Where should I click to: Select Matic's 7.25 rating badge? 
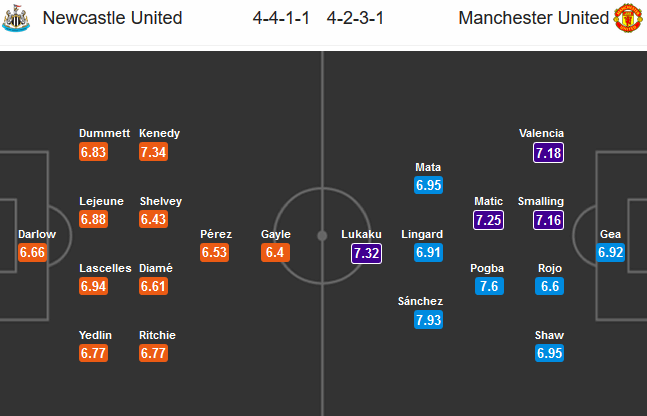pos(488,220)
